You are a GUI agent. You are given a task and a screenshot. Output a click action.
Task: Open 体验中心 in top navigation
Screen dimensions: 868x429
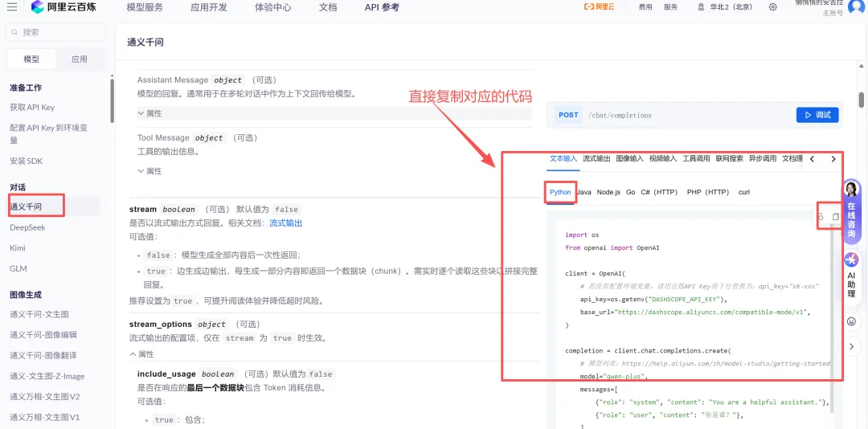click(x=273, y=7)
